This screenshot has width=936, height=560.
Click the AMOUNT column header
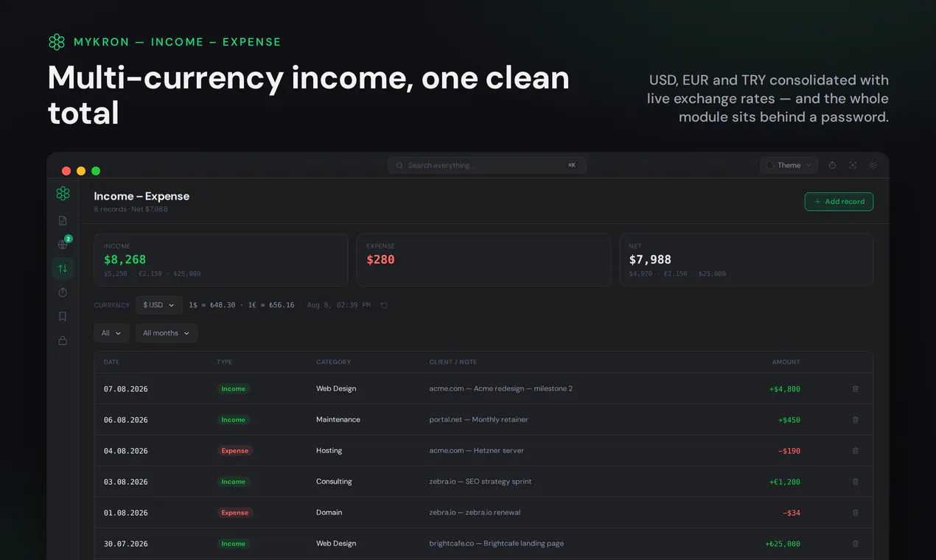pyautogui.click(x=786, y=362)
